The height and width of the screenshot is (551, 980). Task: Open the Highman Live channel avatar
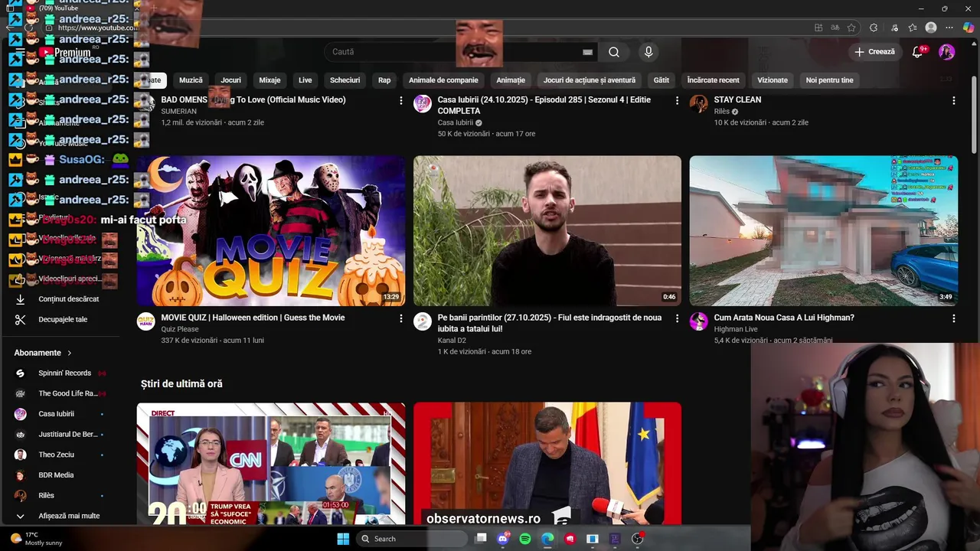[698, 321]
